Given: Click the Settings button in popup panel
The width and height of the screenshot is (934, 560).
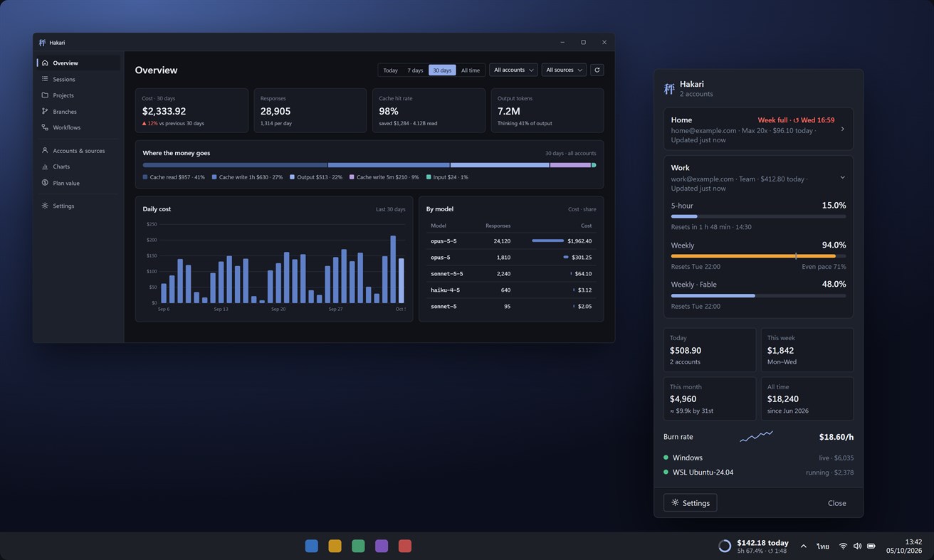Looking at the screenshot, I should (x=691, y=502).
